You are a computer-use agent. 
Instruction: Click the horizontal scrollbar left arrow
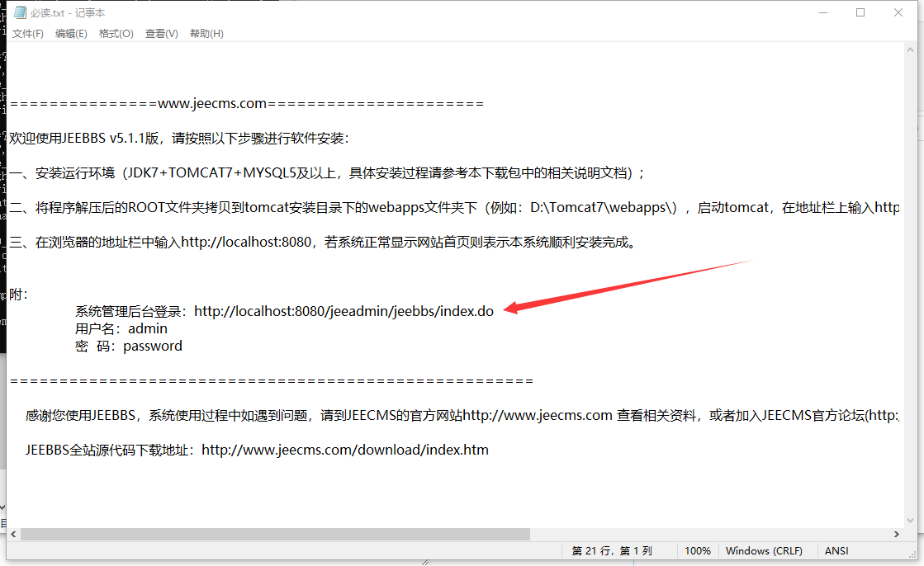pyautogui.click(x=13, y=534)
